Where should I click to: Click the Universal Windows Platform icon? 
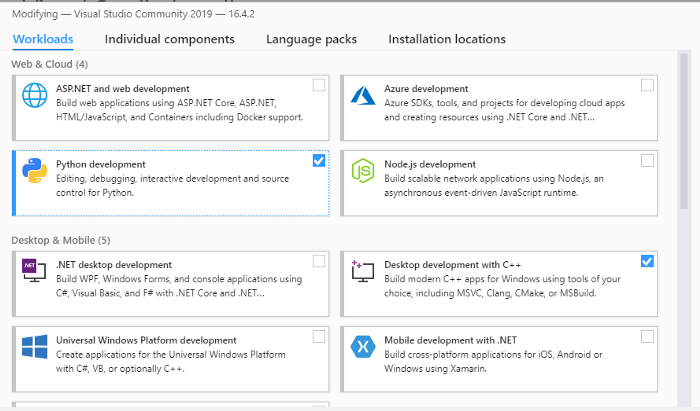tap(35, 347)
